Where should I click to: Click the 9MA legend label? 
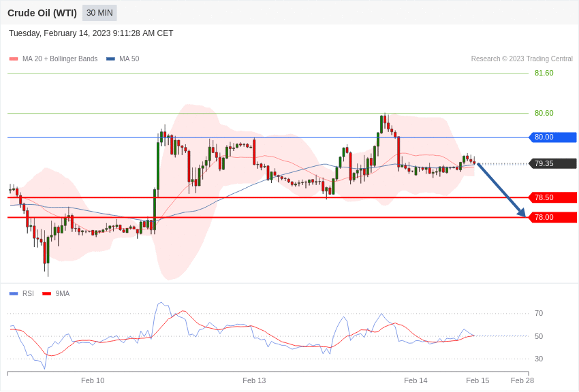(x=63, y=294)
